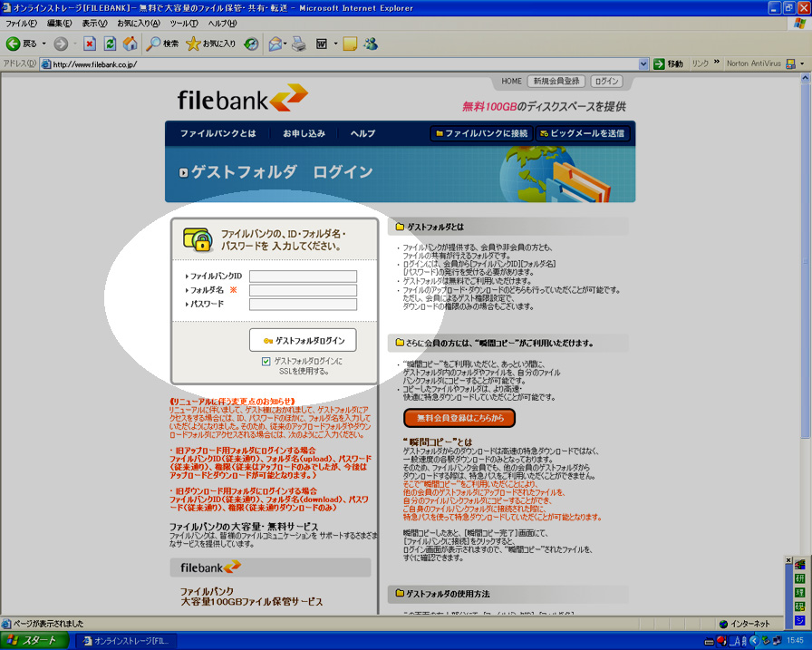Click the パスワード input field
Viewport: 812px width, 650px height.
303,304
